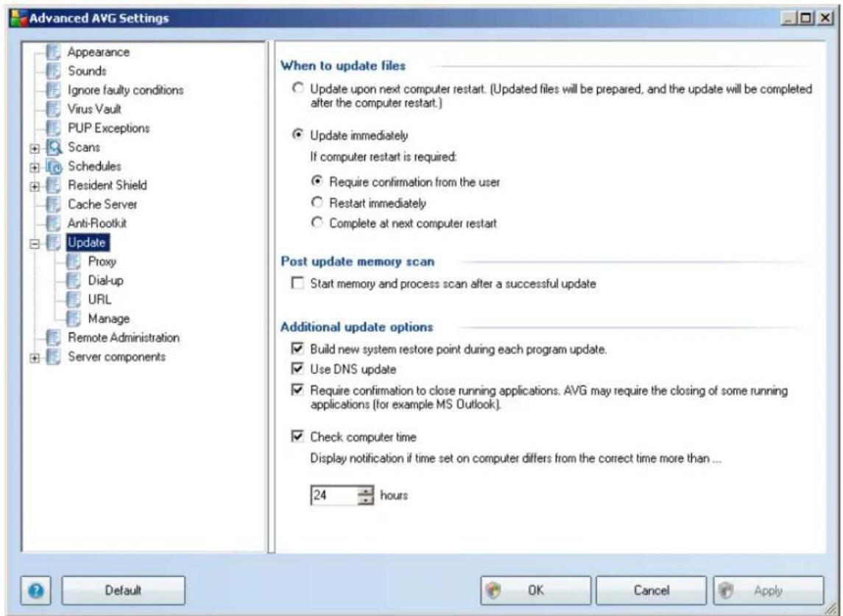Image resolution: width=843 pixels, height=616 pixels.
Task: Toggle the Use DNS update checkbox
Action: (x=297, y=368)
